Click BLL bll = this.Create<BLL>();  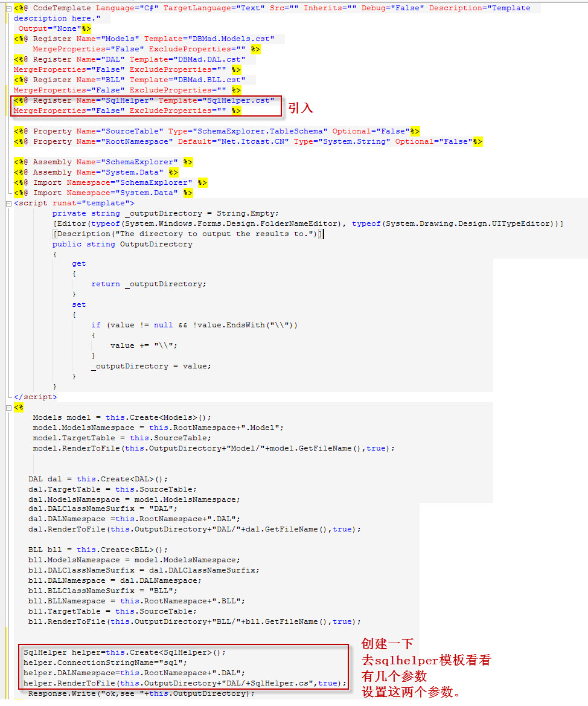coord(98,550)
